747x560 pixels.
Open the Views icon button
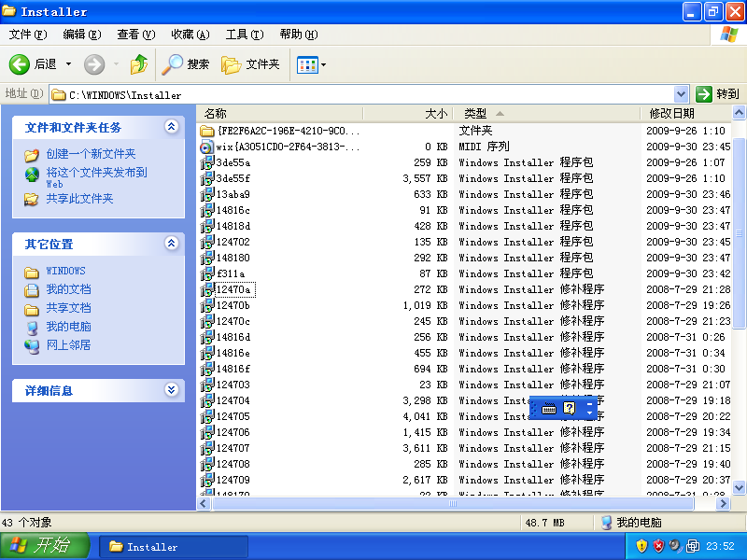[x=307, y=64]
